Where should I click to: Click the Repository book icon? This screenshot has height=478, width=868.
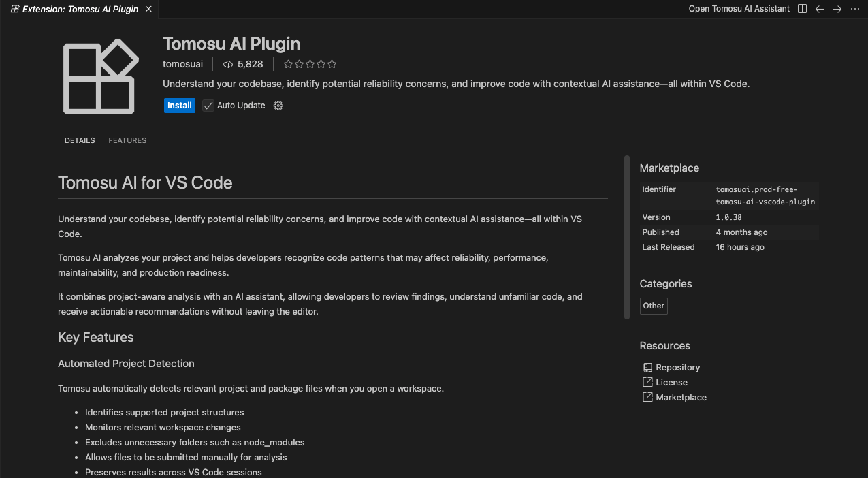647,367
